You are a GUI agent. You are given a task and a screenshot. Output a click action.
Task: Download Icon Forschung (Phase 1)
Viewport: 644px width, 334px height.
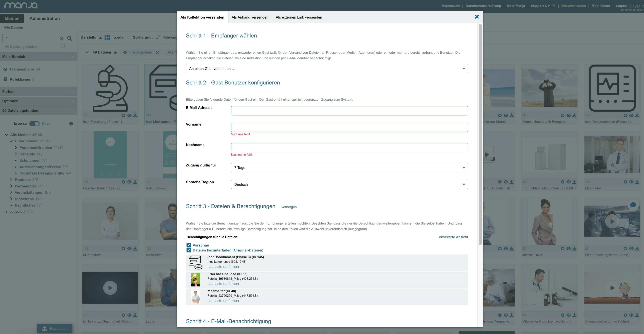click(135, 115)
